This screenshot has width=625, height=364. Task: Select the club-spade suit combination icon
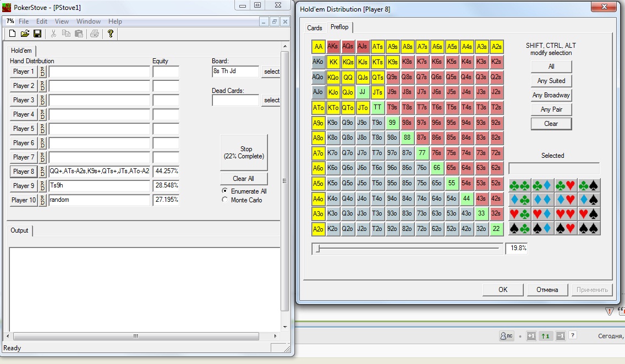[589, 186]
